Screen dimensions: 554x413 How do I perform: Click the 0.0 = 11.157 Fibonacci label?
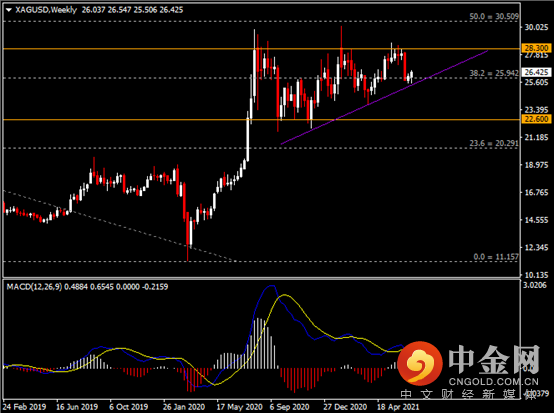click(x=496, y=257)
